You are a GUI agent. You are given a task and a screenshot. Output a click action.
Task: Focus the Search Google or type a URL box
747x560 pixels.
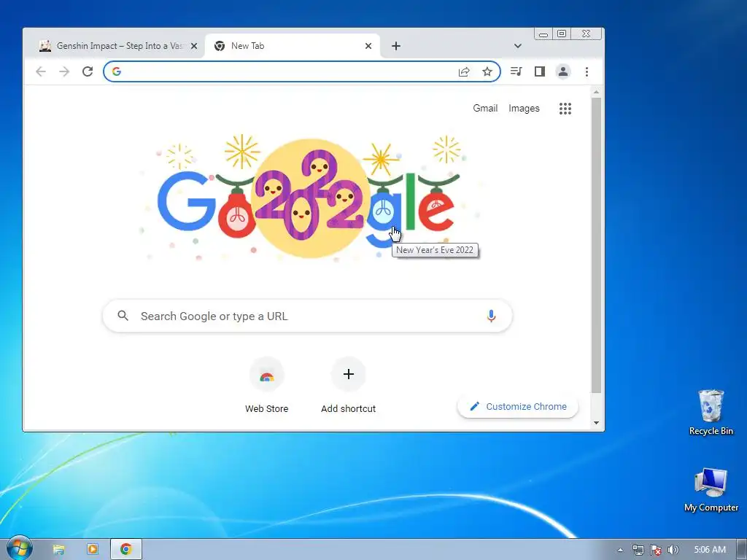[x=307, y=316]
